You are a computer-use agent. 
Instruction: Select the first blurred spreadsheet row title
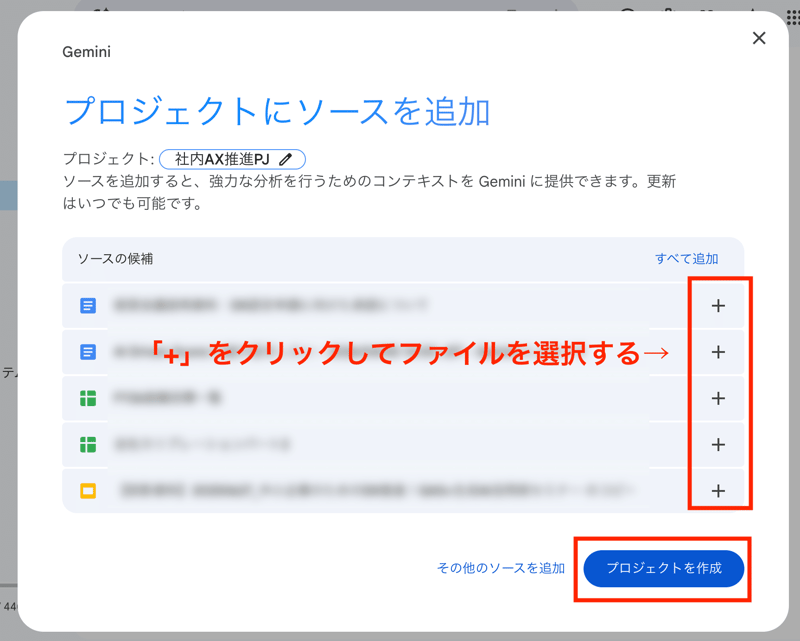(167, 398)
